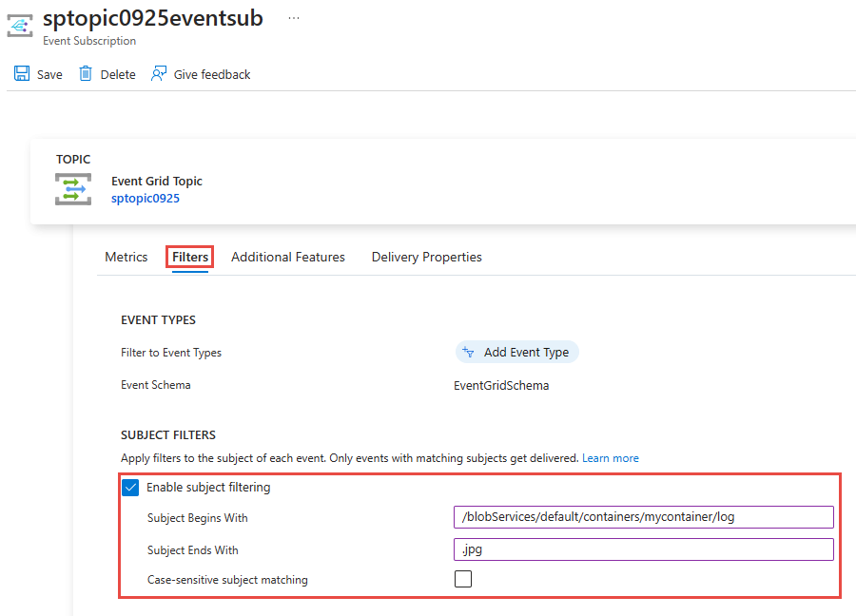Click the Give feedback person icon
856x616 pixels.
(x=159, y=74)
